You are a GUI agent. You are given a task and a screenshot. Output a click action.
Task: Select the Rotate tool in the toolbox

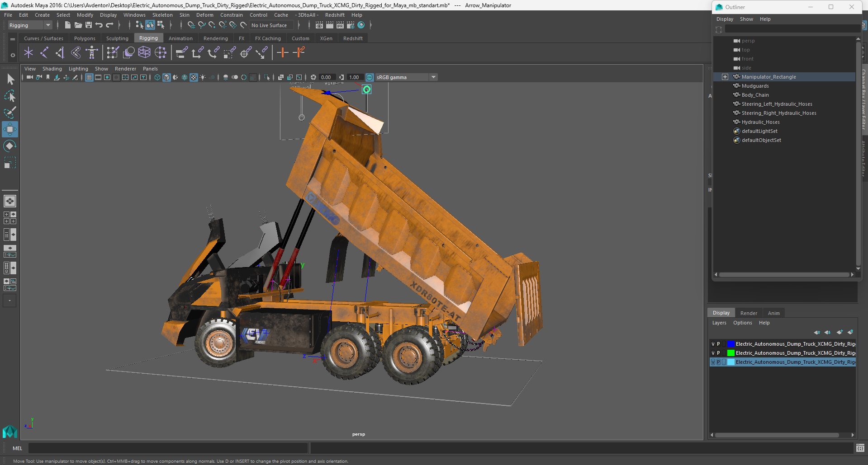[9, 146]
